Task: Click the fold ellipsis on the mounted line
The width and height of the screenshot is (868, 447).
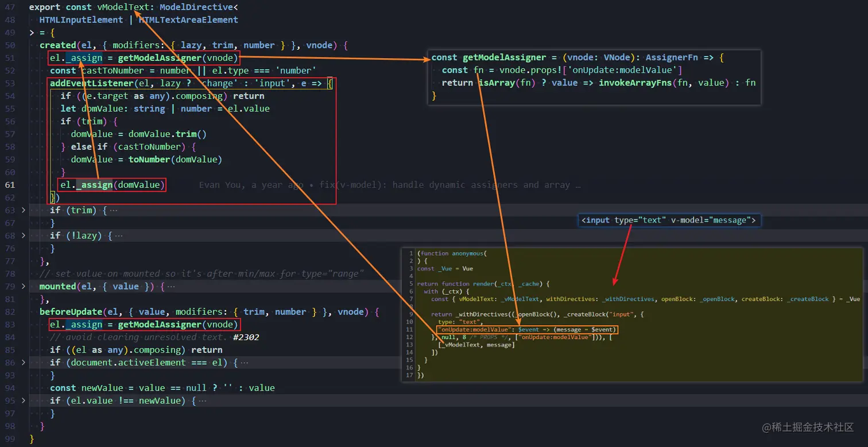Action: point(170,286)
